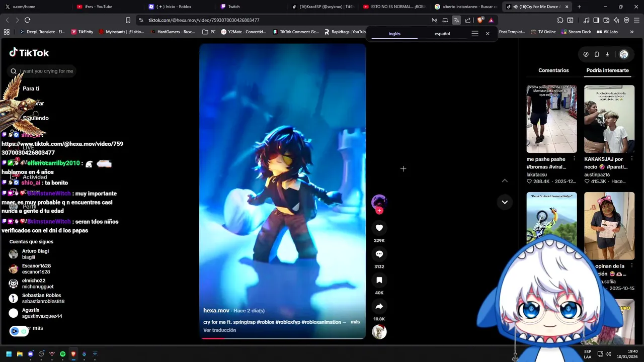Go to next video with down chevron
Screen dimensions: 644x362
point(505,202)
